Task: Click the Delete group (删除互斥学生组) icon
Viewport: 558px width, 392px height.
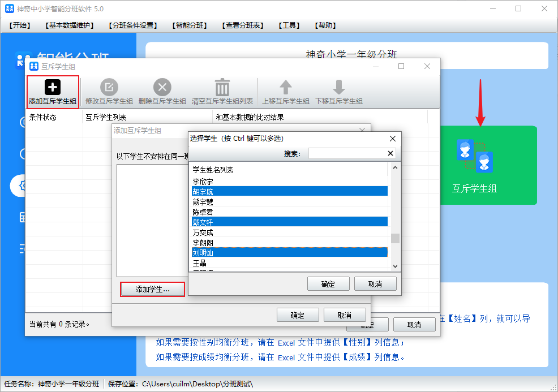Action: tap(162, 87)
